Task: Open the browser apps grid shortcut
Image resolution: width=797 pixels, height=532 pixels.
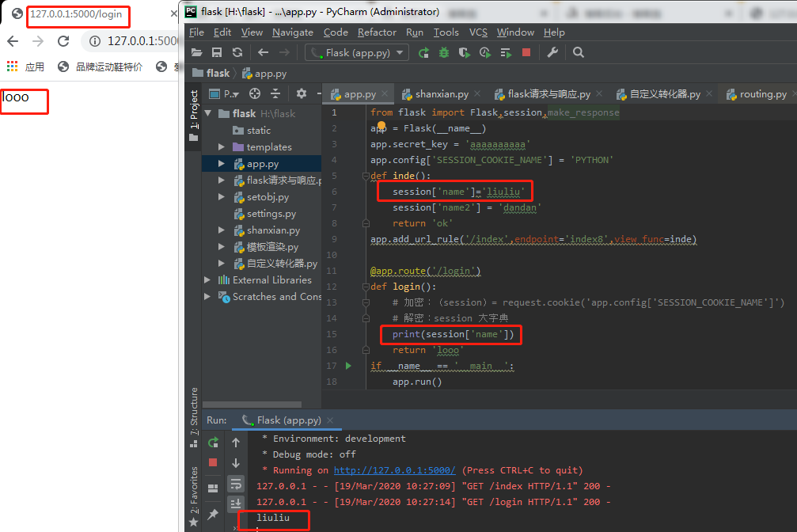Action: tap(12, 66)
